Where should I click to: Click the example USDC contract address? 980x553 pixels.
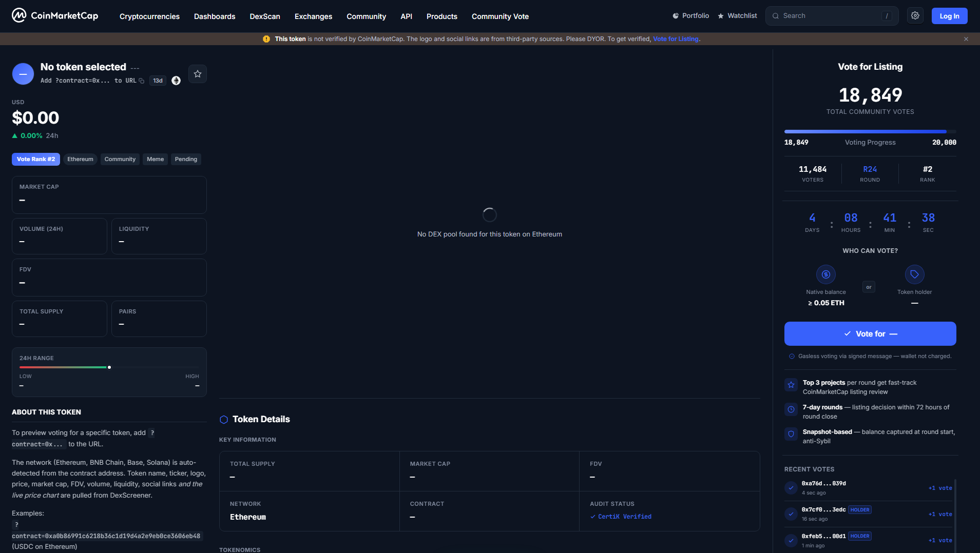point(106,536)
